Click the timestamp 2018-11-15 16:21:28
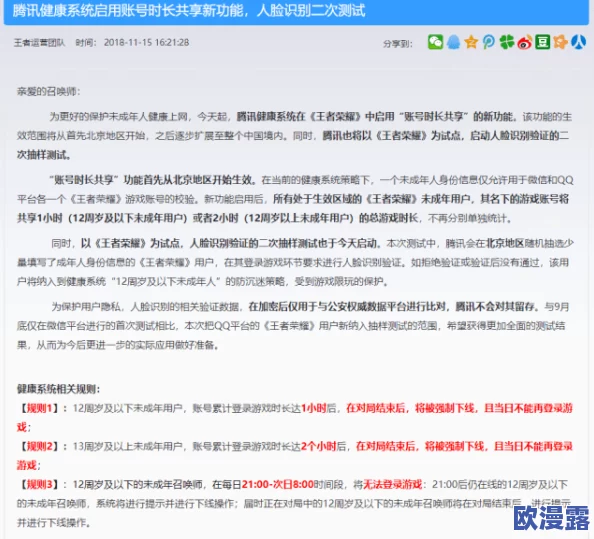Screen dimensions: 594x539 point(146,42)
